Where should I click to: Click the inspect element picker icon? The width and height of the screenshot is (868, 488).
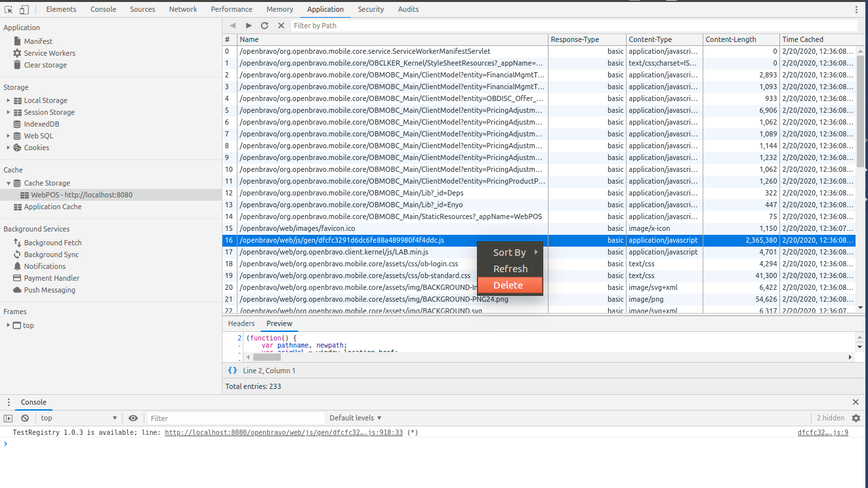[x=9, y=9]
